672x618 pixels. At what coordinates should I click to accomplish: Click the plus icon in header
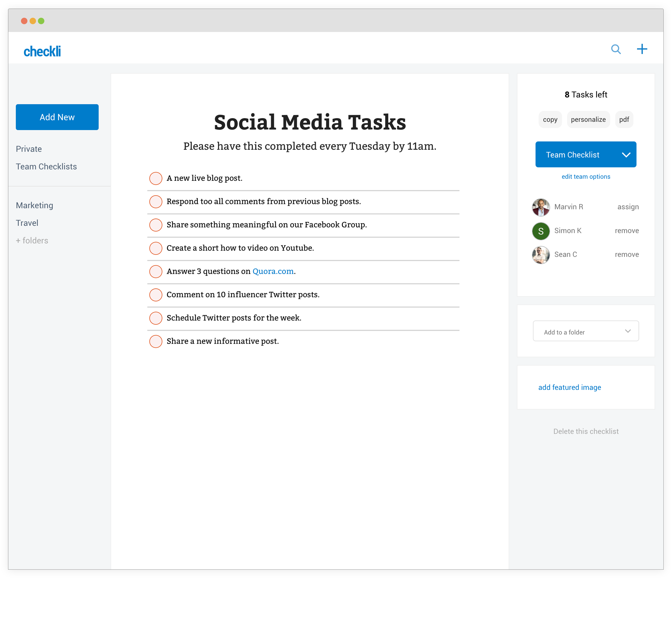pos(642,49)
